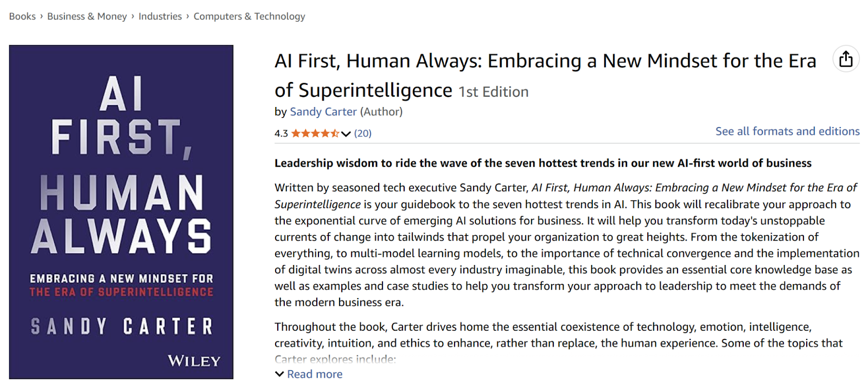
Task: Open the rating breakdown dropdown arrow
Action: click(346, 134)
